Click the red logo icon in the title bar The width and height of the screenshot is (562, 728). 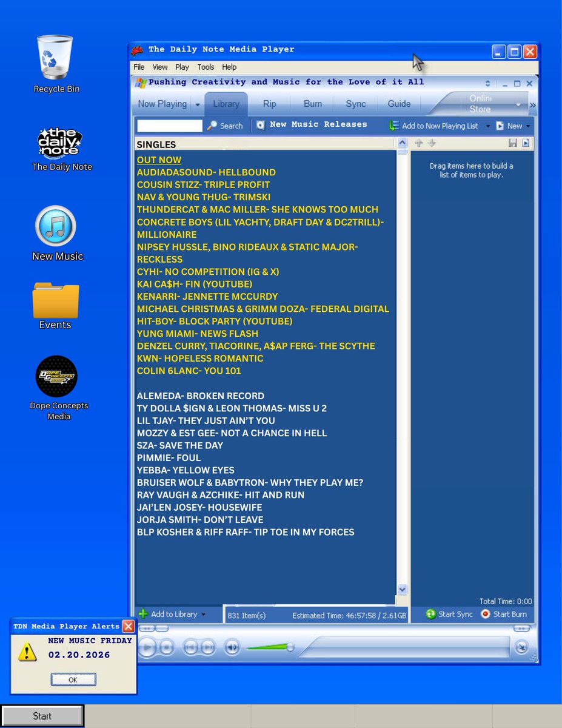(138, 50)
